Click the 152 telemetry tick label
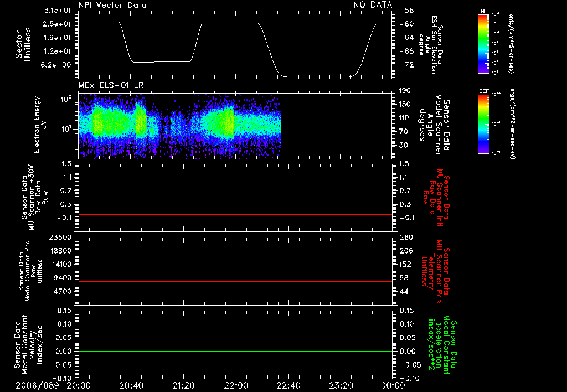The width and height of the screenshot is (567, 392). 405,264
